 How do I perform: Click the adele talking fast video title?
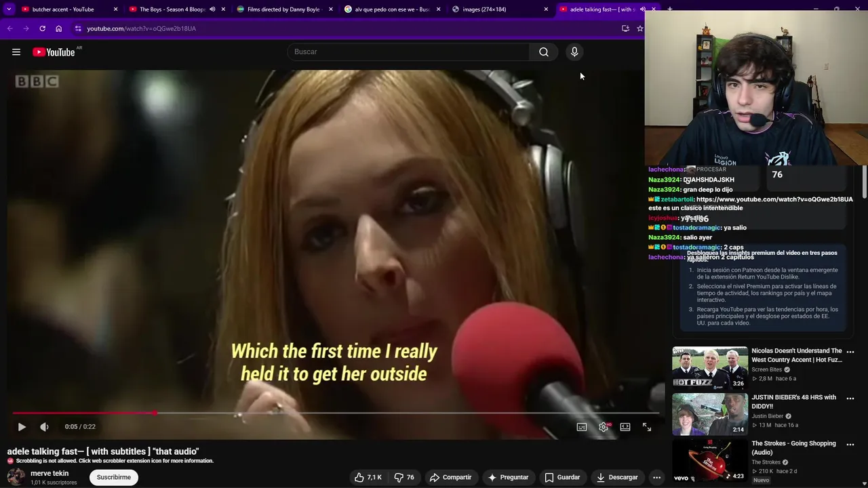click(x=103, y=451)
